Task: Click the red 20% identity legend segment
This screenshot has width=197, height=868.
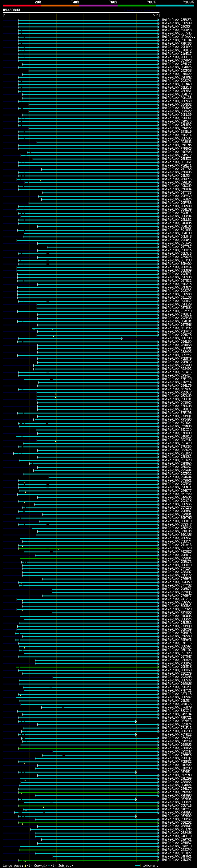Action: [22, 6]
